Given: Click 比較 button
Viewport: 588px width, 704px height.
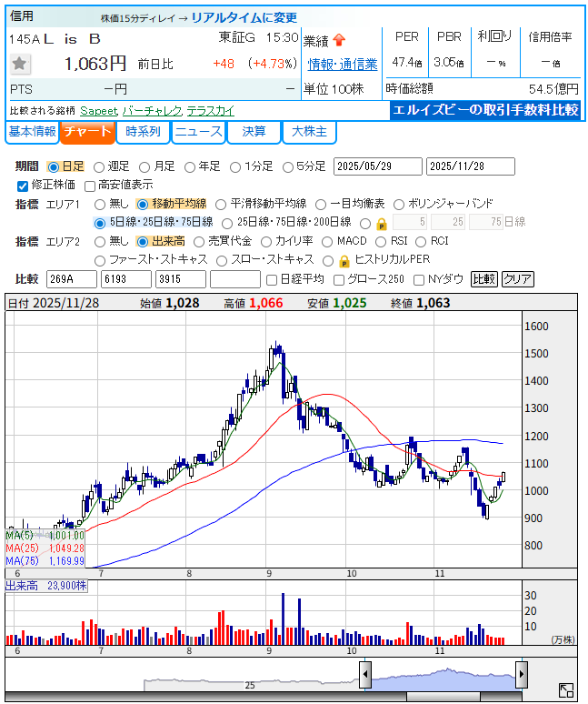Looking at the screenshot, I should 484,279.
